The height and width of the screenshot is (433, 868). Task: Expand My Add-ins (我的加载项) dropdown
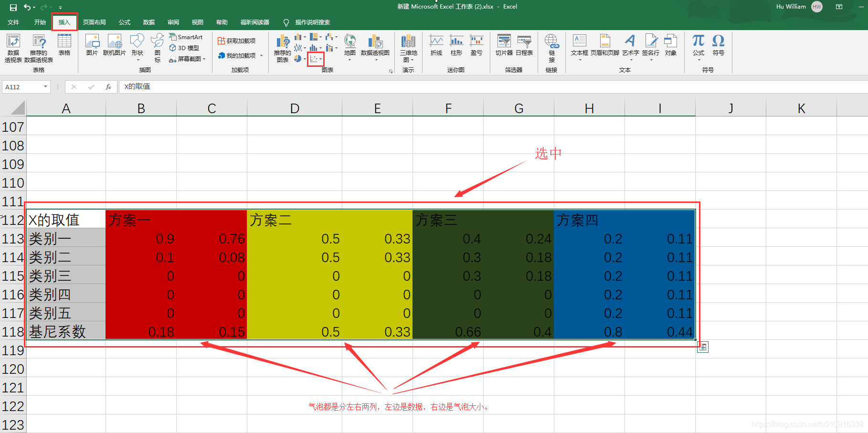(261, 56)
